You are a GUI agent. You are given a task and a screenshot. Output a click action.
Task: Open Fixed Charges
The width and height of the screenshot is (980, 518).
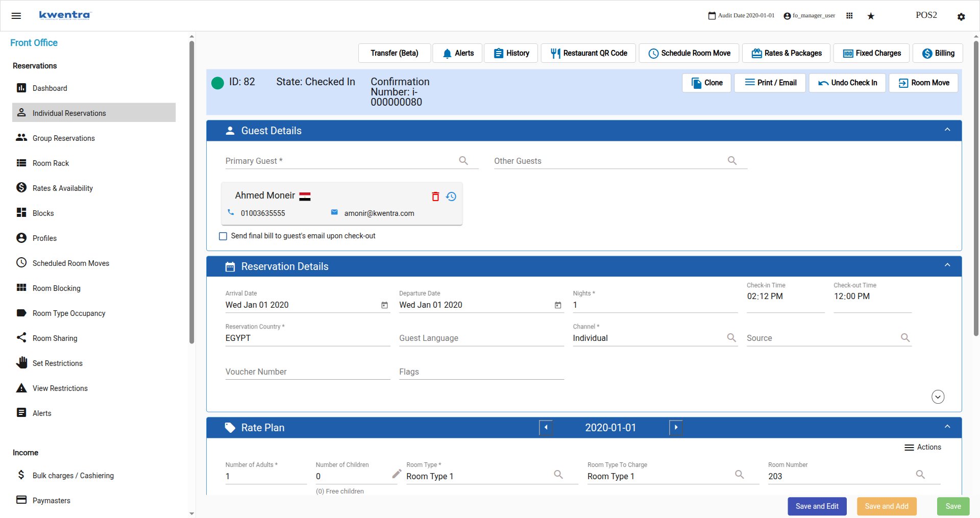click(872, 53)
